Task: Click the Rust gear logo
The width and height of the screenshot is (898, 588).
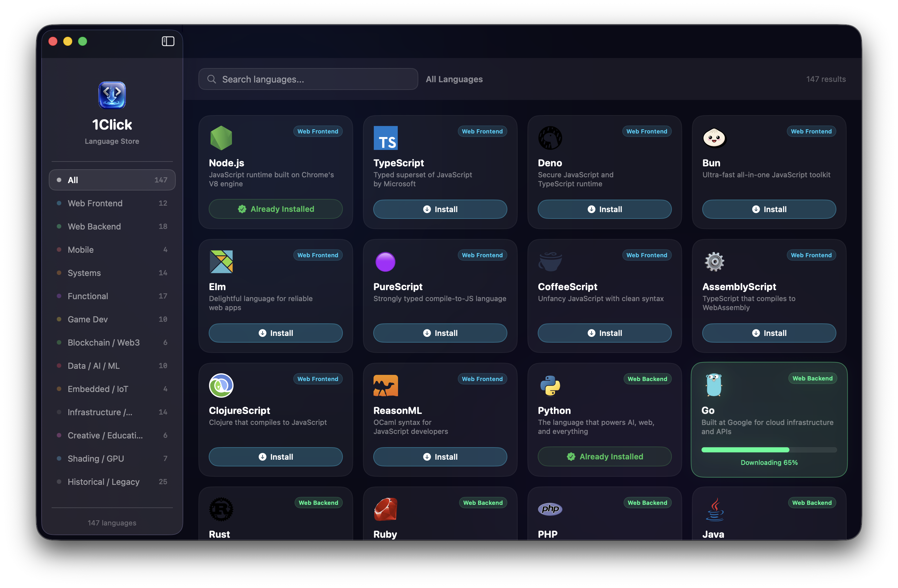Action: 221,509
